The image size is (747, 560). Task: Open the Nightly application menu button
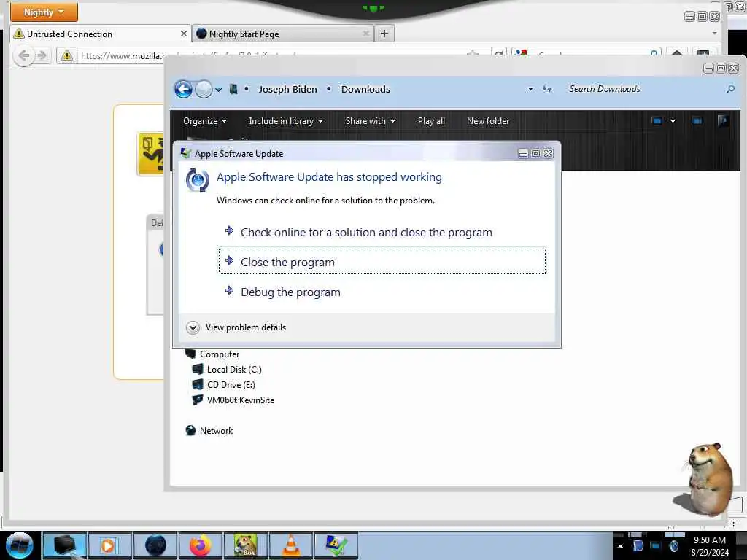[x=44, y=12]
